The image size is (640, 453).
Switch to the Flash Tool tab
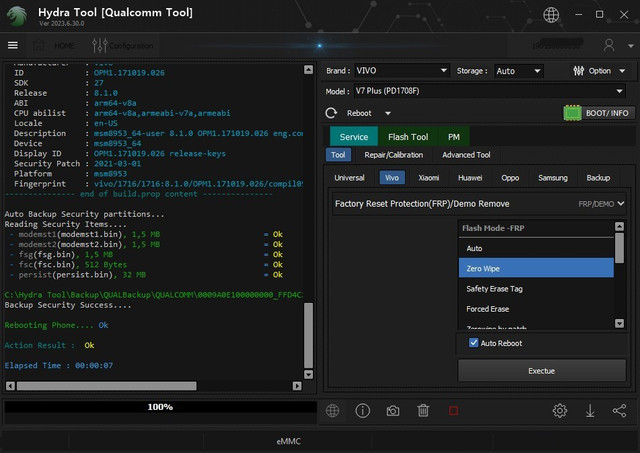tap(408, 137)
